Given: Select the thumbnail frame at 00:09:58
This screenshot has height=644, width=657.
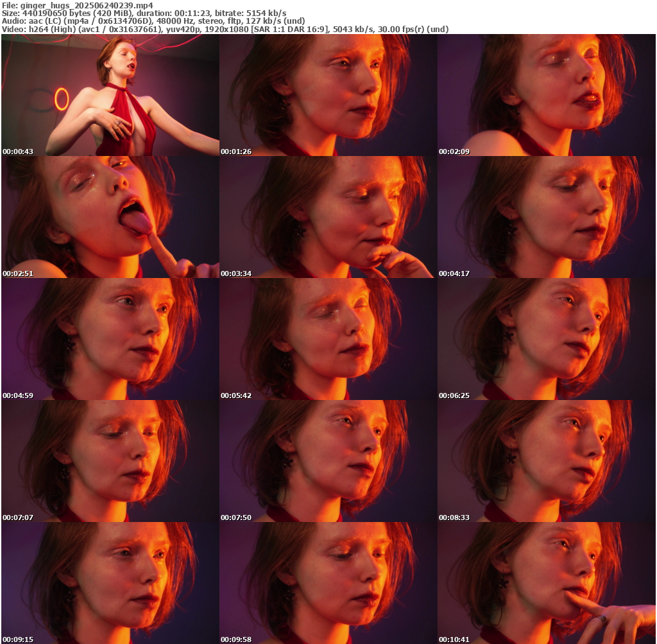Looking at the screenshot, I should [328, 583].
